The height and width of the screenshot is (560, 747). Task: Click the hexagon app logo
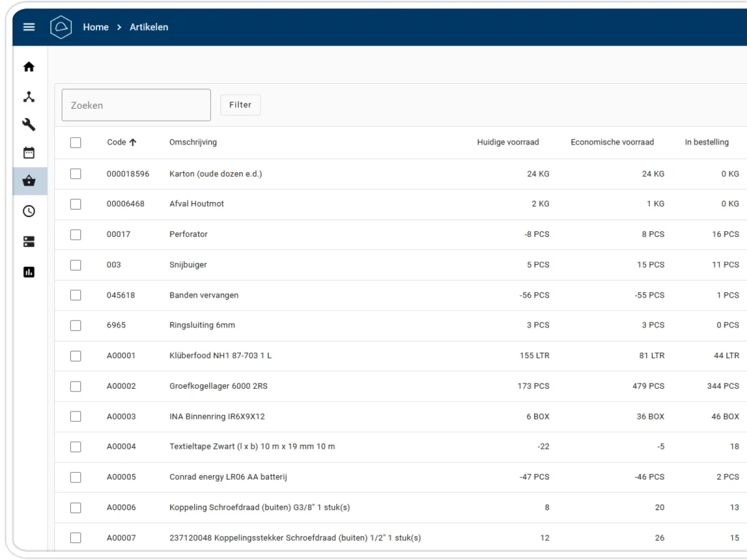[x=61, y=27]
